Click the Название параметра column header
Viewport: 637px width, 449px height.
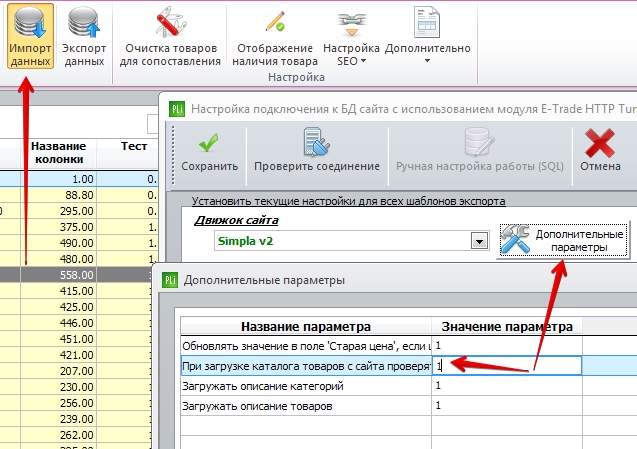[306, 326]
